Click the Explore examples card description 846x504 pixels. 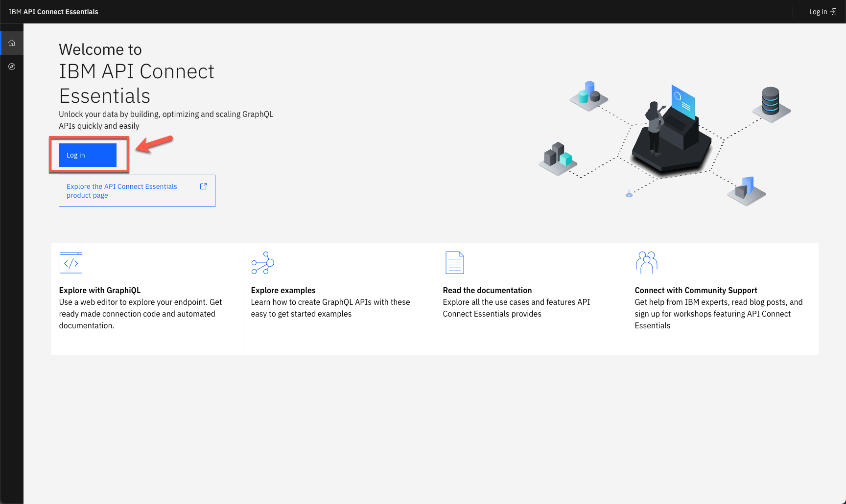(x=330, y=308)
